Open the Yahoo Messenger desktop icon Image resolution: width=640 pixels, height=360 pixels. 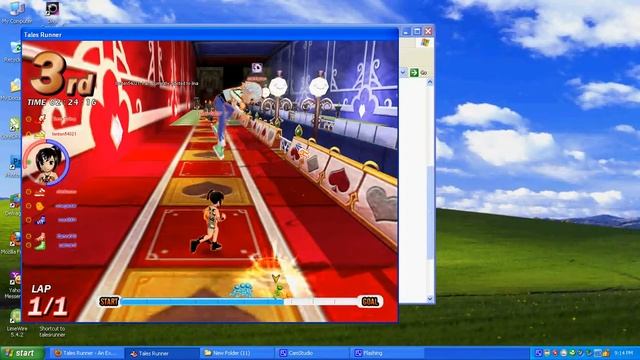(x=15, y=285)
